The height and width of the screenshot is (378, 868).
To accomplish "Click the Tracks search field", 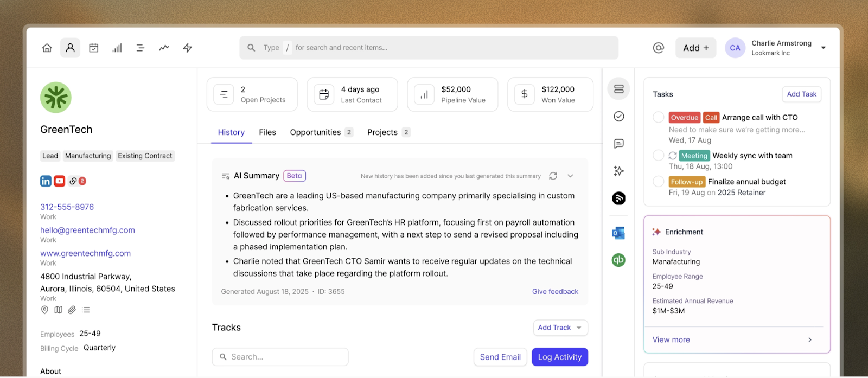I will point(280,357).
